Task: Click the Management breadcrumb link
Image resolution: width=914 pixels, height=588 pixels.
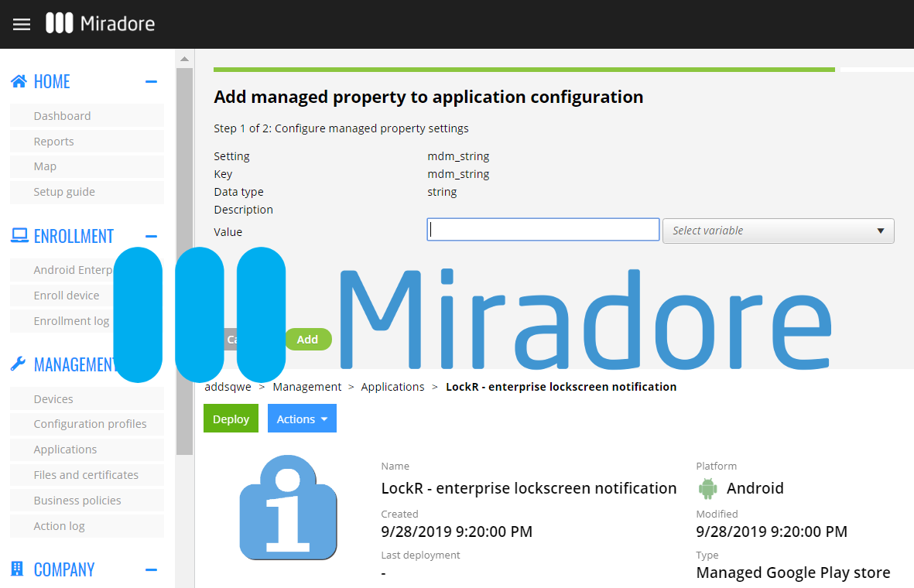Action: tap(307, 387)
